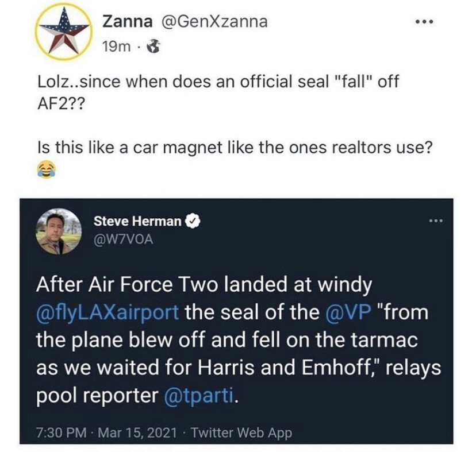Click the 7:30 PM tweet time
476x452 pixels.
tap(55, 431)
